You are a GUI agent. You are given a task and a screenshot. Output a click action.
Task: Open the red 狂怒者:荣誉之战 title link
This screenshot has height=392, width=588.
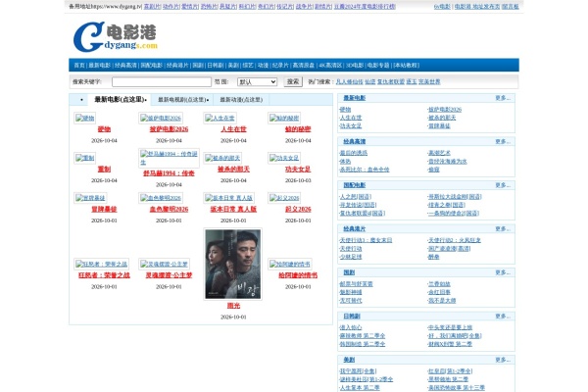coord(104,275)
